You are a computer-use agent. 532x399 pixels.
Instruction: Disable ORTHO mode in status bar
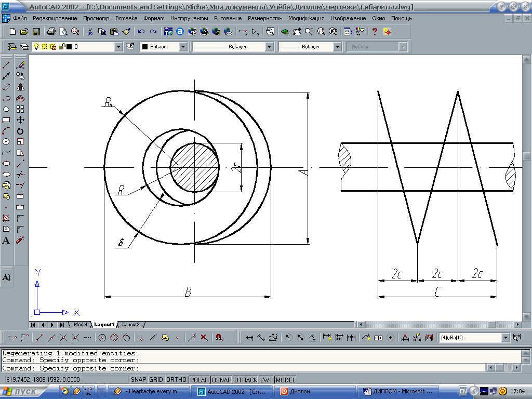(x=177, y=380)
